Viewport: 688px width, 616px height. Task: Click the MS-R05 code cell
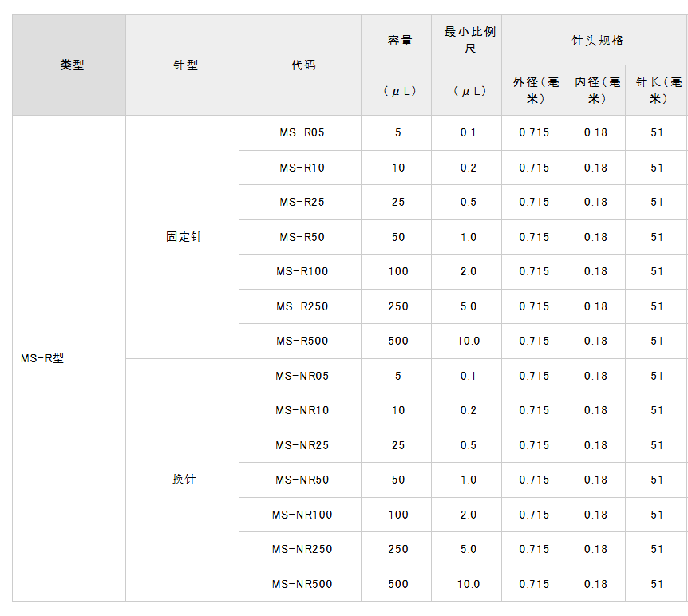point(302,133)
